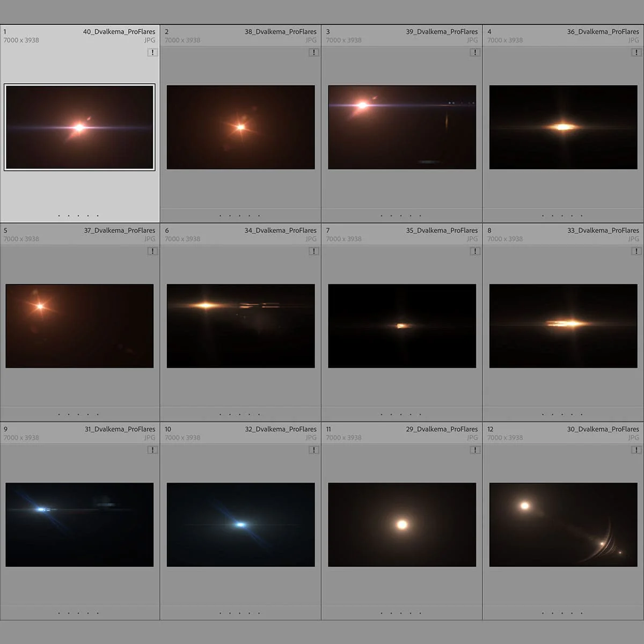Image resolution: width=644 pixels, height=644 pixels.
Task: Select the 29_Dvalkema_ProFlares round glow thumbnail
Action: [402, 525]
